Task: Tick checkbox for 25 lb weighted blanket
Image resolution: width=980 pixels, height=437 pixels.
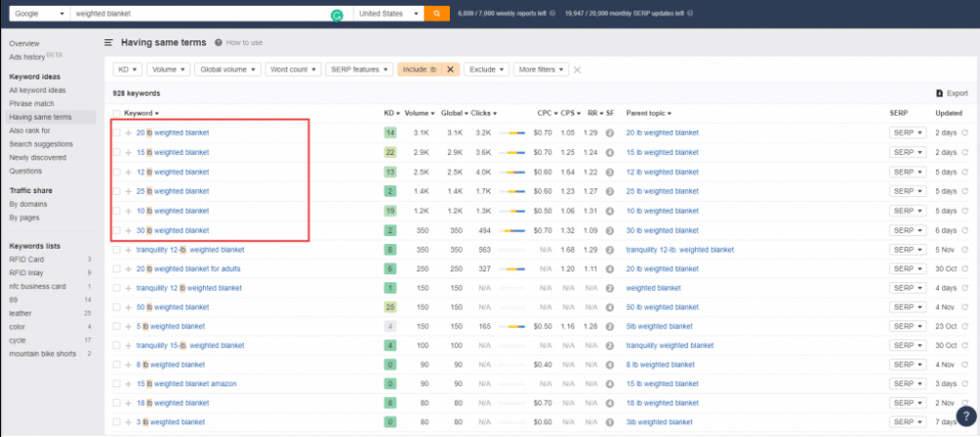Action: click(x=117, y=191)
